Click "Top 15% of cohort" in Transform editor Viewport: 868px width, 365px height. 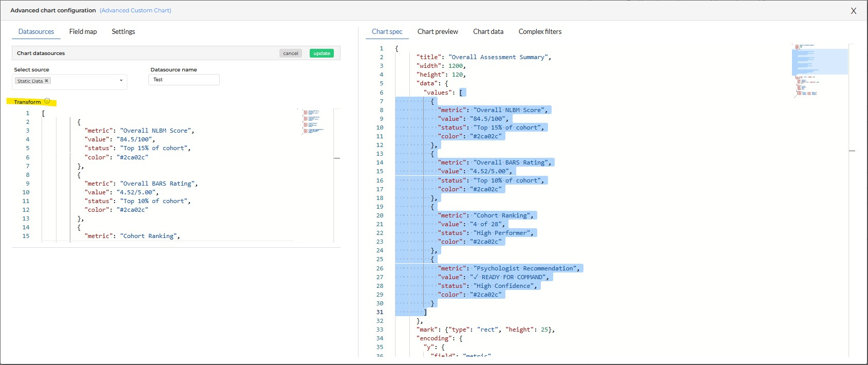coord(154,148)
